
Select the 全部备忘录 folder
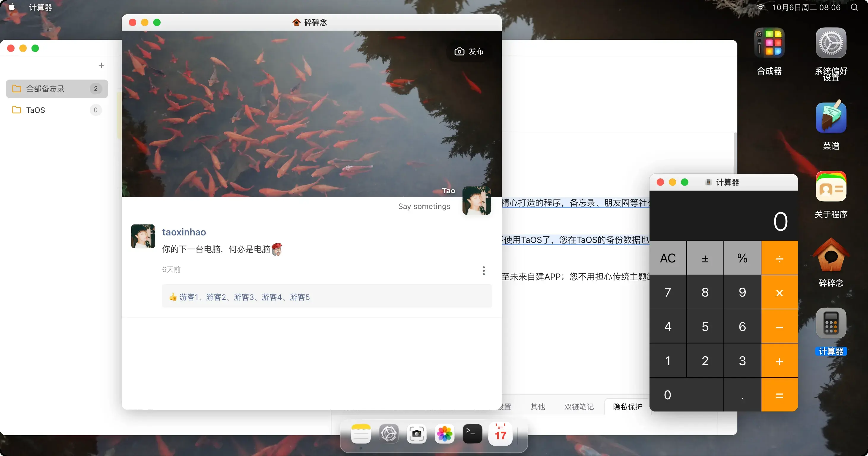(57, 89)
